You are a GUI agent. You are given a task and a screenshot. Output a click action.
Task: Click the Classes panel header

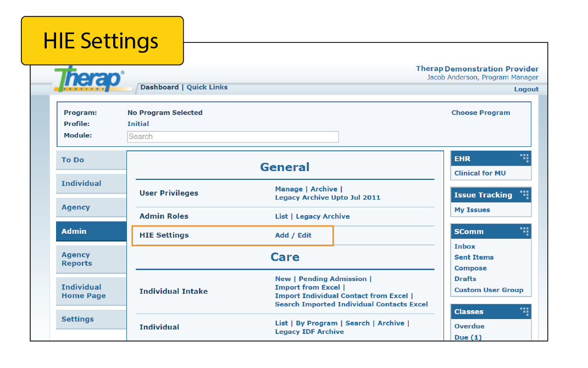pos(491,312)
